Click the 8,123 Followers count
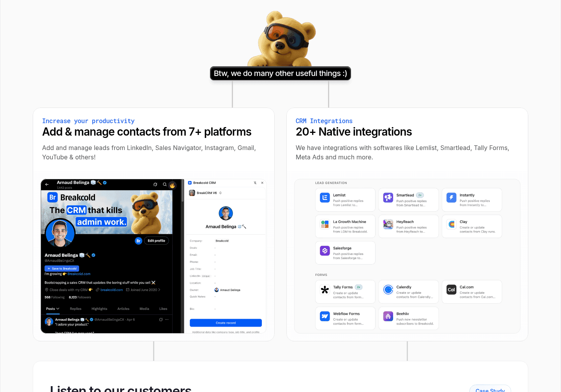 pos(80,297)
